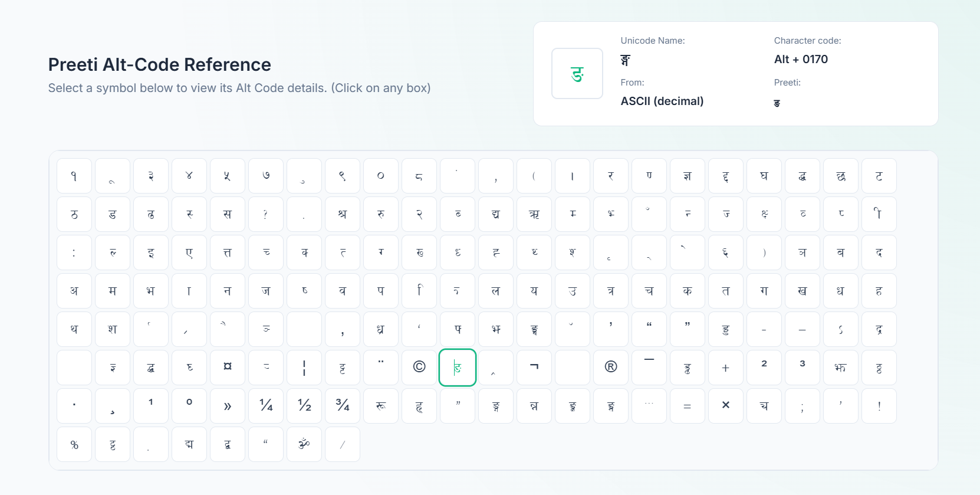Select the superscript 2 symbol box
The width and height of the screenshot is (980, 495).
click(764, 367)
